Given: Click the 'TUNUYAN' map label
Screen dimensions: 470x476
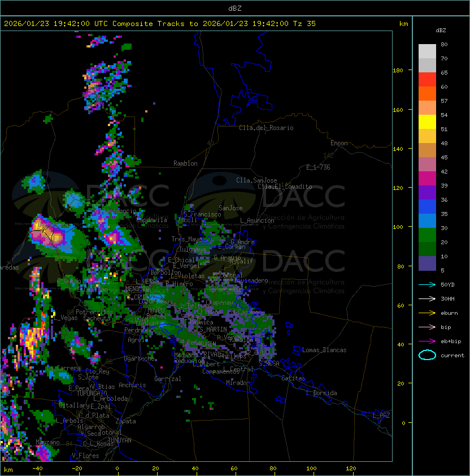Looking at the screenshot, I should (x=120, y=440).
